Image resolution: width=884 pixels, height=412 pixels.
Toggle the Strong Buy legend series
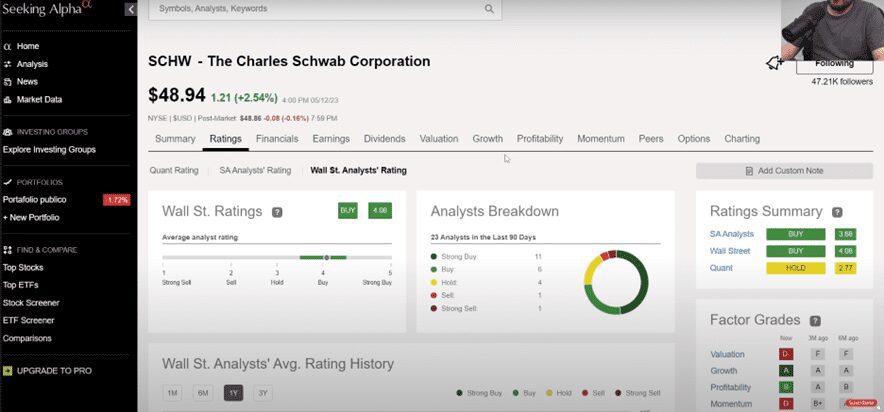pos(482,393)
